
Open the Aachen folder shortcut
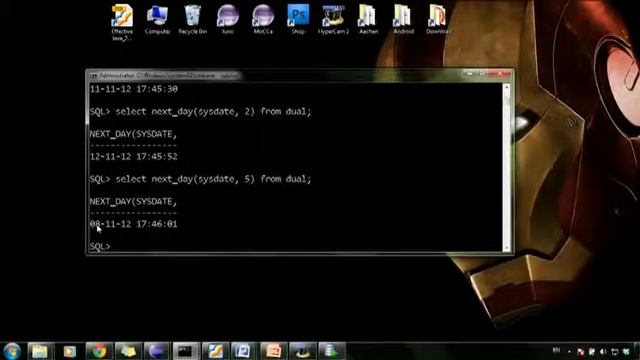368,19
